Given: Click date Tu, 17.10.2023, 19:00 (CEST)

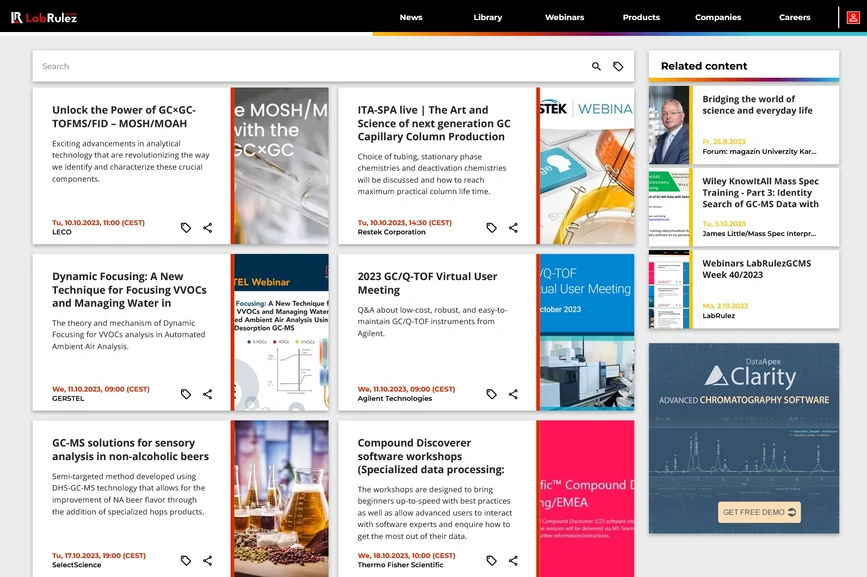Looking at the screenshot, I should (x=98, y=555).
